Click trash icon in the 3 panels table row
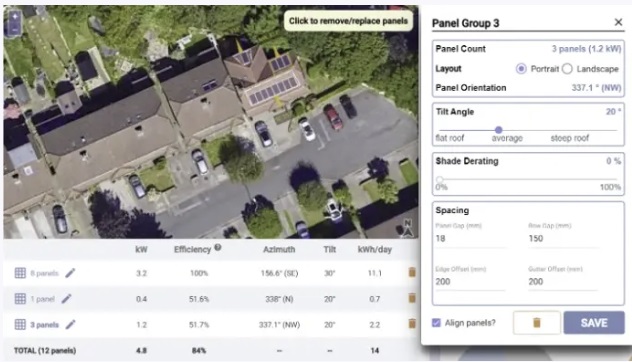The image size is (632, 362). pos(412,323)
